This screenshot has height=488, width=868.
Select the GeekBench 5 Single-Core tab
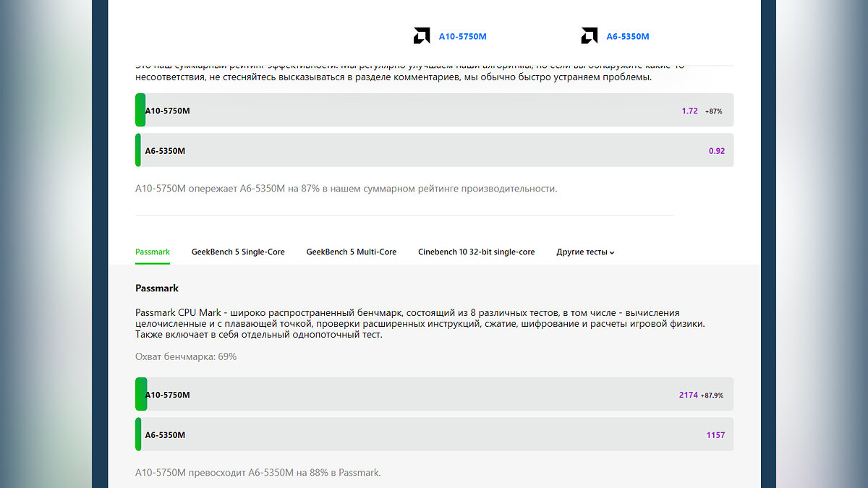[238, 252]
